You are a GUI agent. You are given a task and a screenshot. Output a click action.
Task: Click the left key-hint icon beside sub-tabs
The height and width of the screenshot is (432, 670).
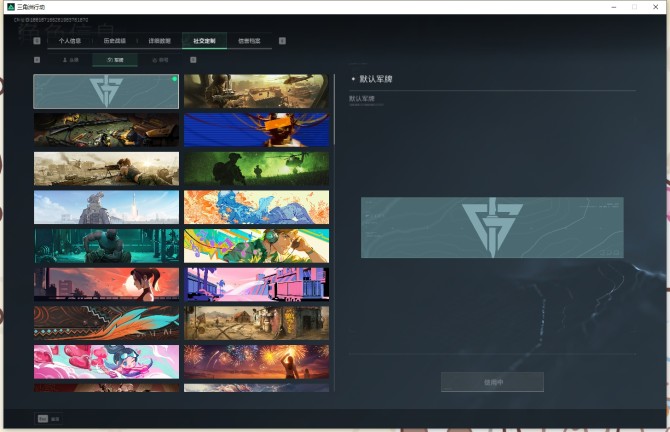point(37,60)
